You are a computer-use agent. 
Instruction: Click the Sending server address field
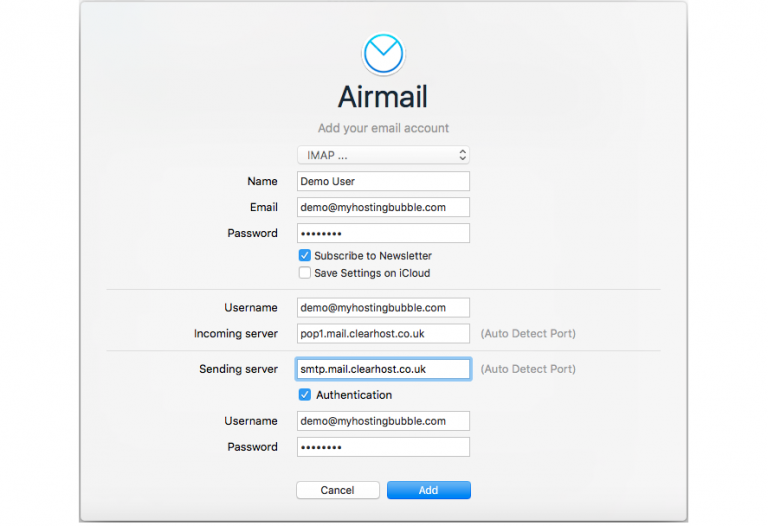(383, 369)
